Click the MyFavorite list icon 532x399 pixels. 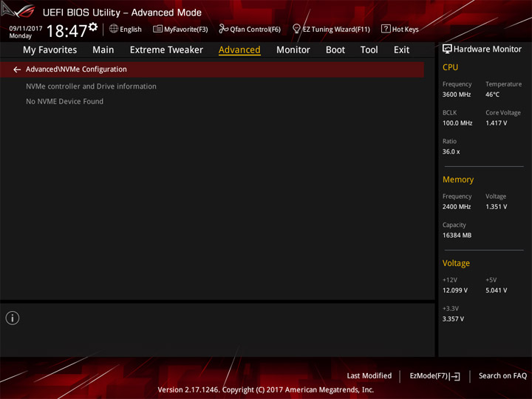[x=157, y=29]
